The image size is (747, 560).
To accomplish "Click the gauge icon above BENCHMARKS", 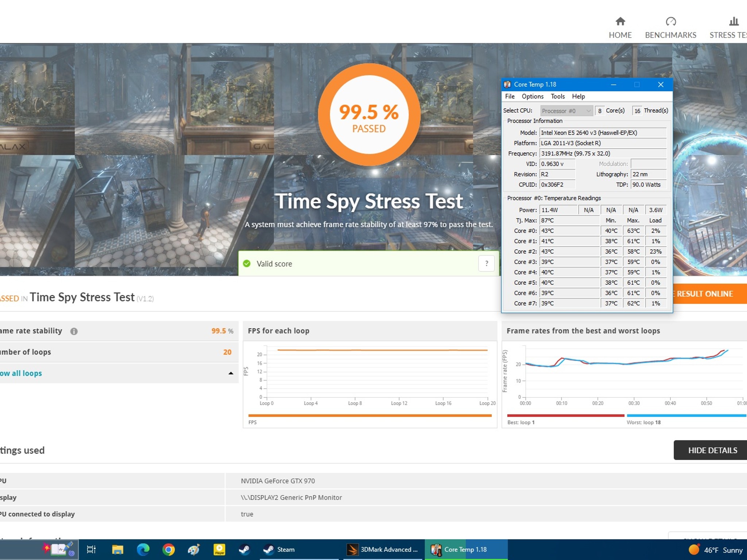I will tap(671, 22).
